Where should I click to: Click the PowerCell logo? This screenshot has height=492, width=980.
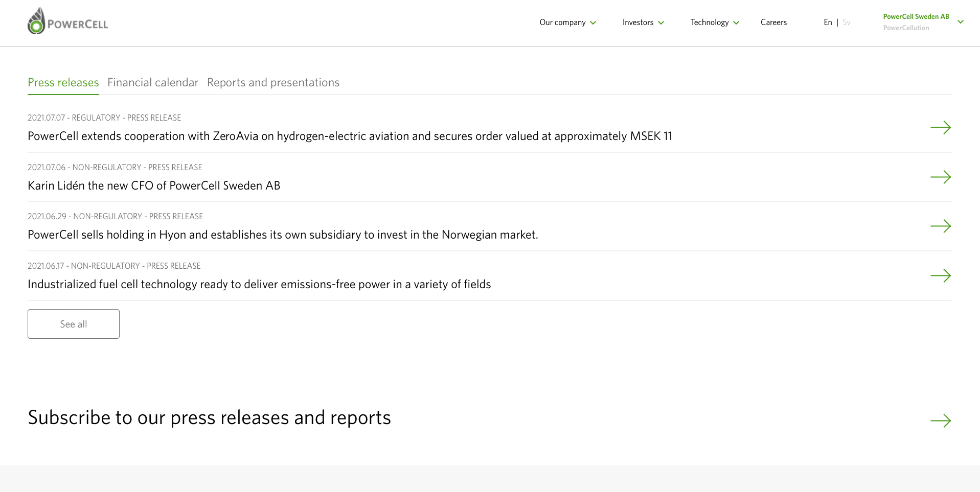pos(67,21)
